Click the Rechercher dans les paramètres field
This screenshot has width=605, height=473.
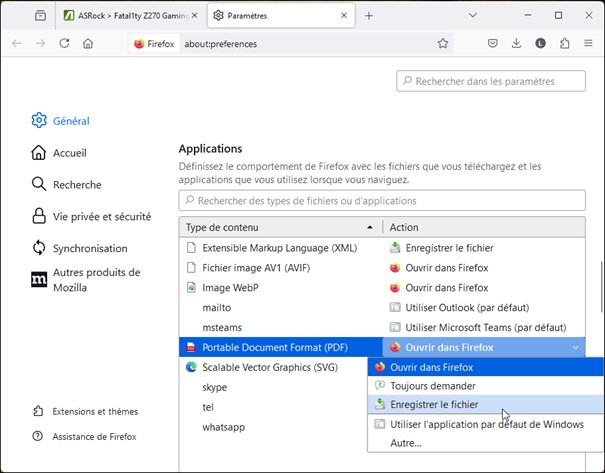491,82
